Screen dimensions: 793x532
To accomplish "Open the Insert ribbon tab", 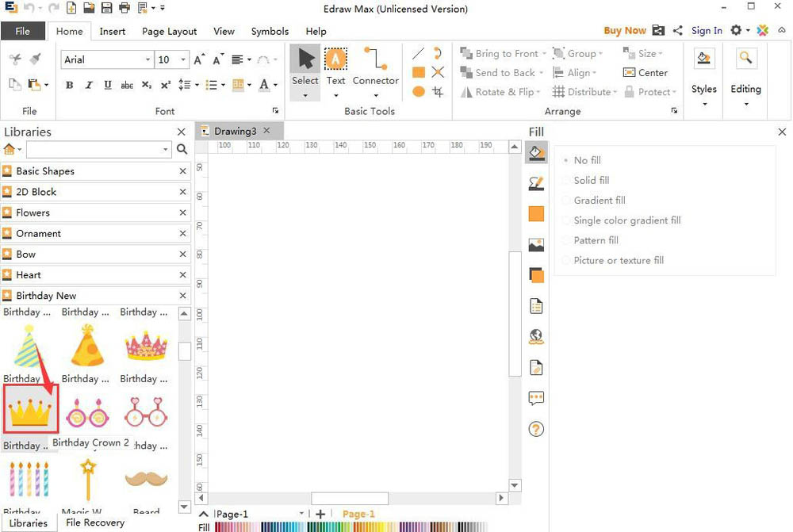I will click(x=113, y=31).
